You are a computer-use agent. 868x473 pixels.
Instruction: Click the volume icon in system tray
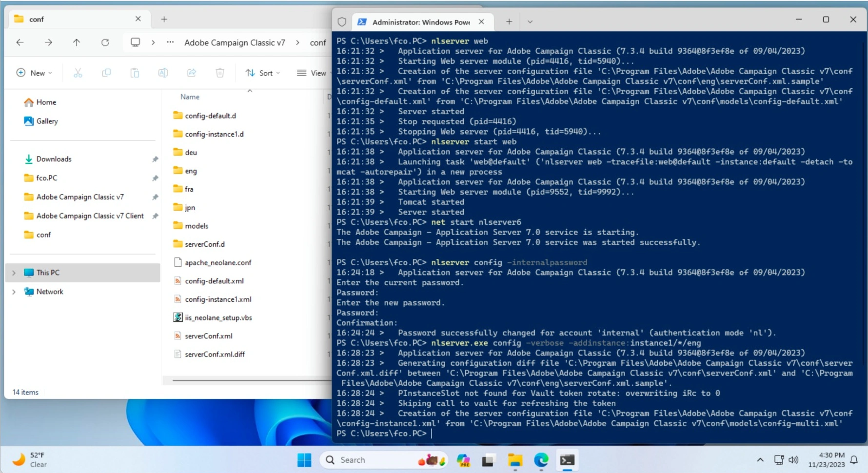click(x=793, y=459)
